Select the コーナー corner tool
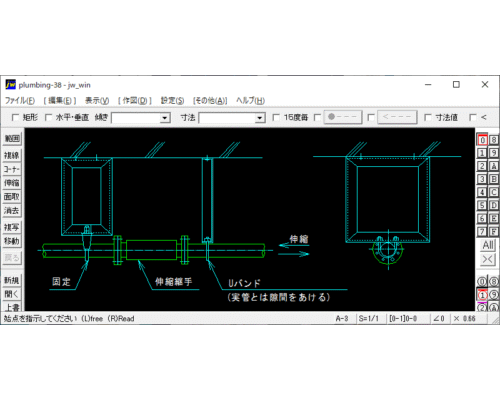This screenshot has width=500, height=400. click(x=12, y=169)
